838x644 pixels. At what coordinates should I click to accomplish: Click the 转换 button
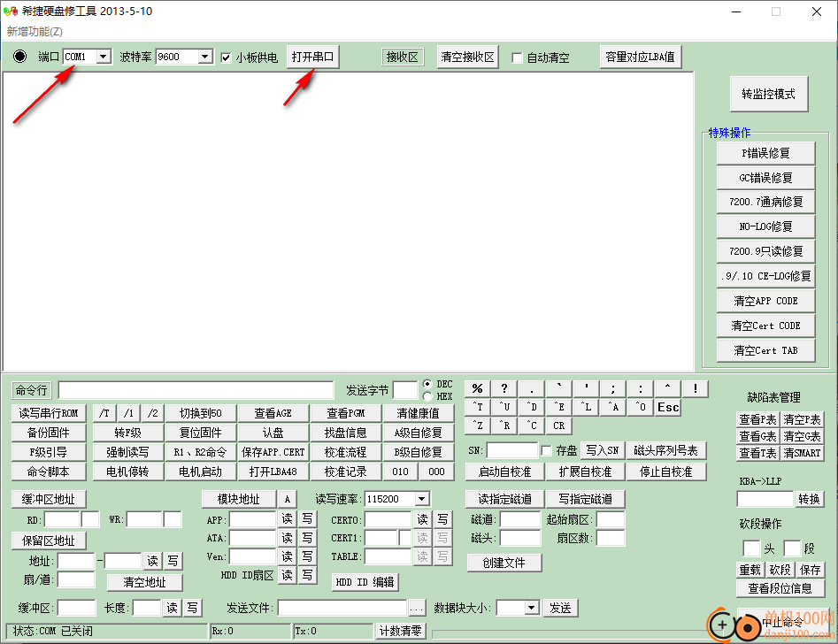[809, 499]
